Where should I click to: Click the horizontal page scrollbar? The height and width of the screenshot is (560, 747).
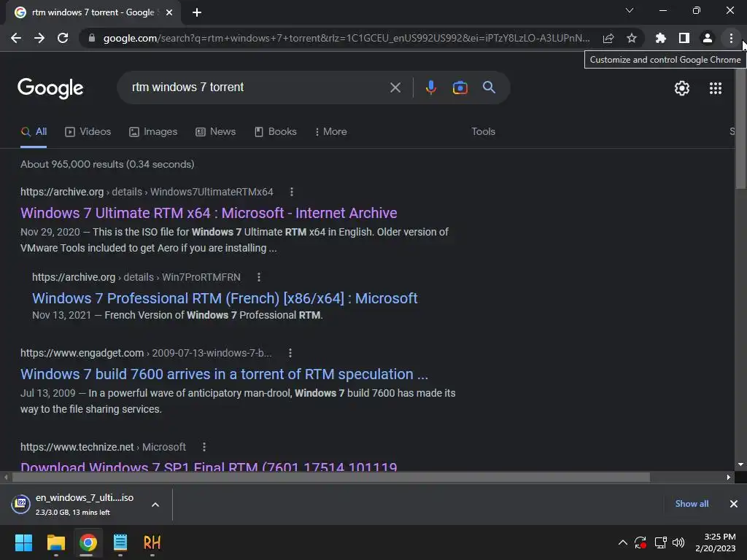point(330,477)
